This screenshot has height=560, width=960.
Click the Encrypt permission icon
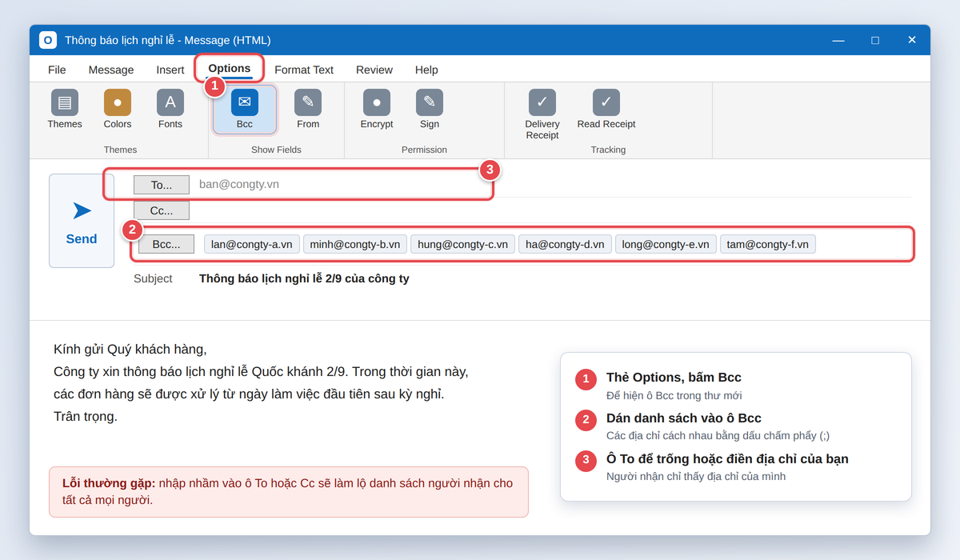377,102
